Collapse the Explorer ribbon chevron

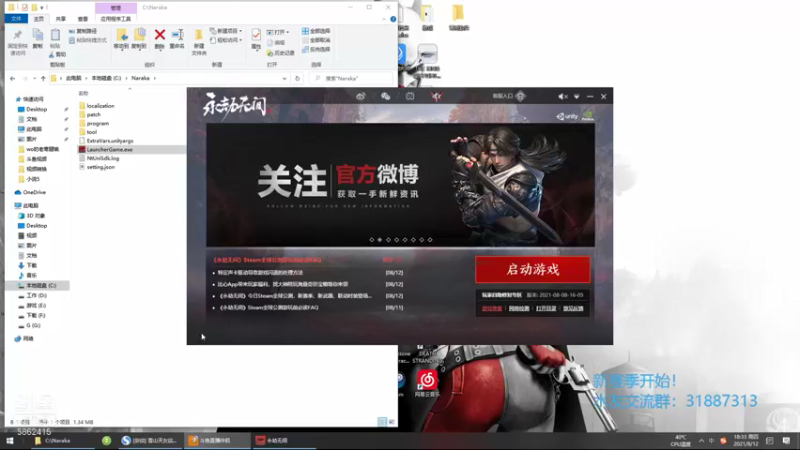click(x=384, y=19)
